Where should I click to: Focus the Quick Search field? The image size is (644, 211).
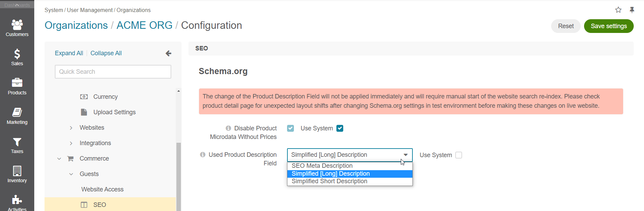tap(113, 72)
